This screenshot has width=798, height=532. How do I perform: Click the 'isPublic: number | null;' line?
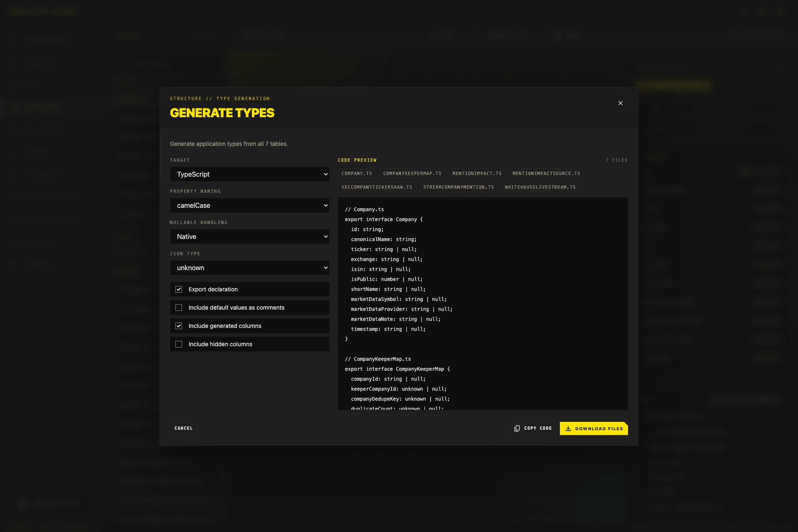click(387, 279)
